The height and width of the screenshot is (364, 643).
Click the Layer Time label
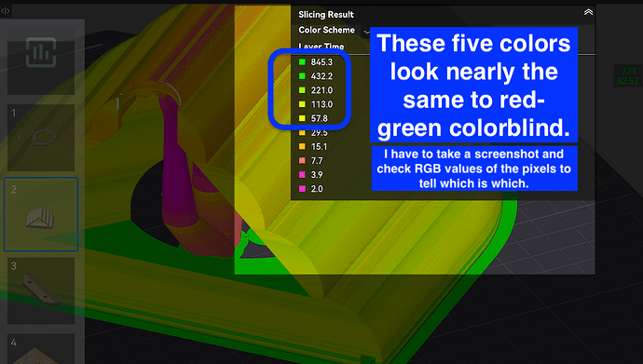pos(321,47)
